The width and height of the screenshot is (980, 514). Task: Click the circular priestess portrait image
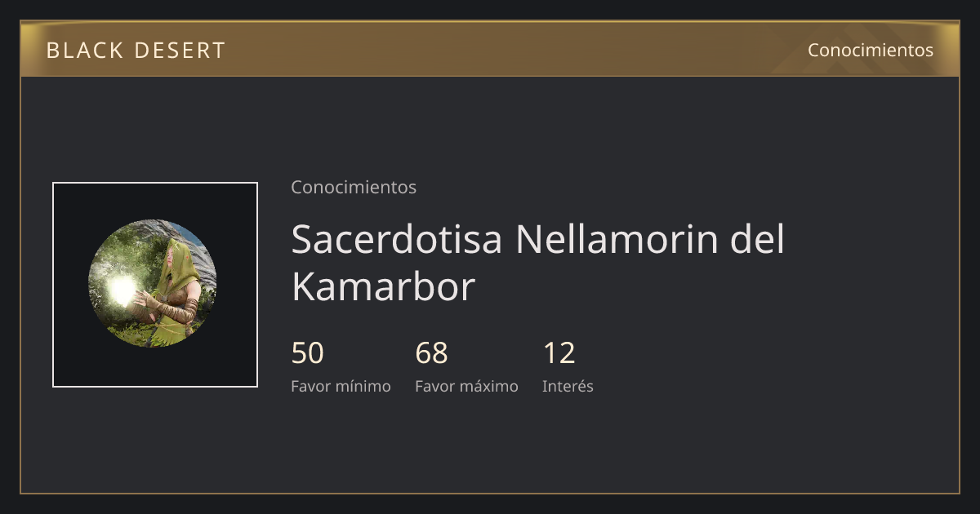coord(153,283)
